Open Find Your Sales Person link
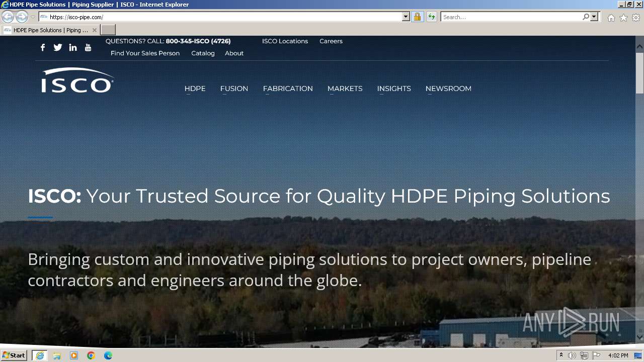The width and height of the screenshot is (644, 362). point(145,53)
